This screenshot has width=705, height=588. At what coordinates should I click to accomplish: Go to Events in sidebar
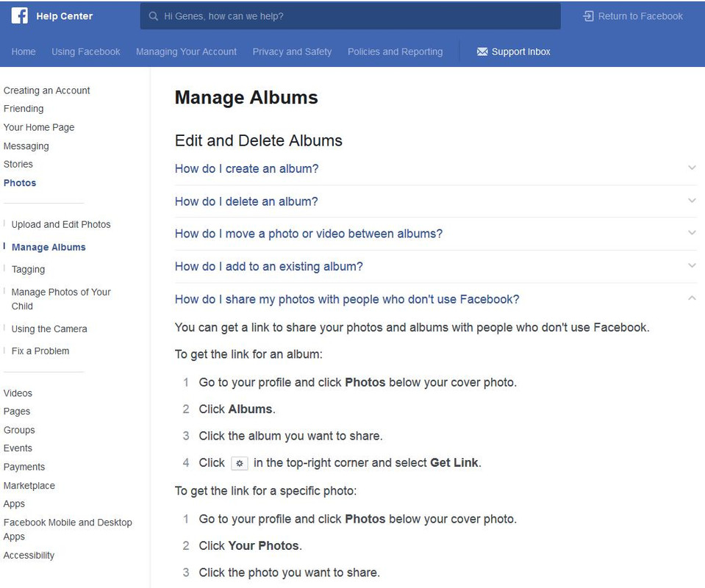pos(18,448)
